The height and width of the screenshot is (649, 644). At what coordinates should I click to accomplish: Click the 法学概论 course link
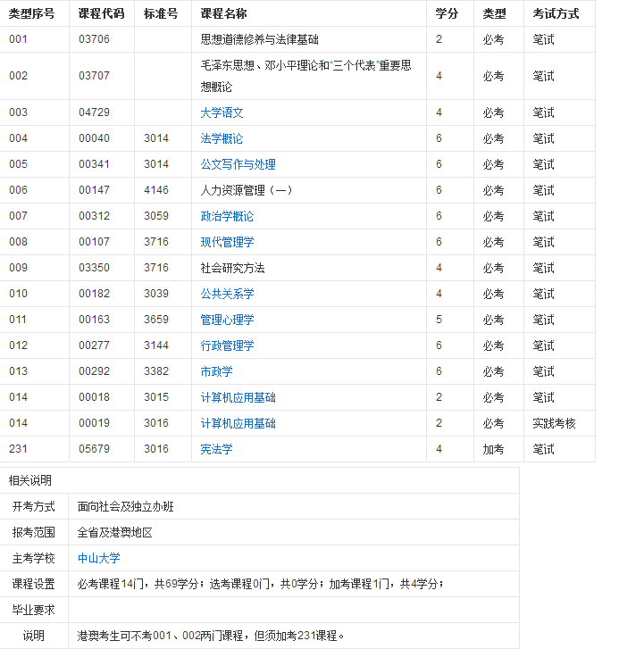click(222, 138)
